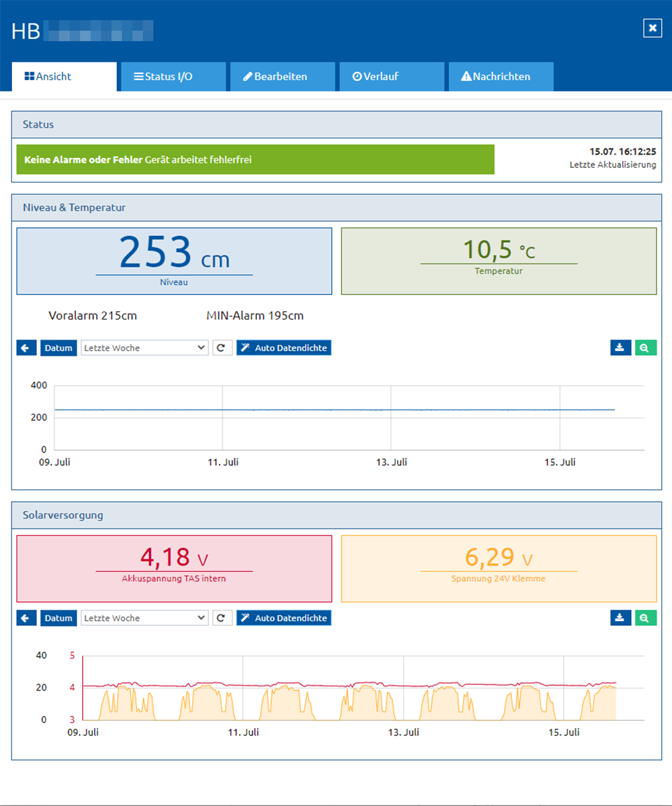Select the Ansicht tab
This screenshot has height=806, width=672.
pyautogui.click(x=65, y=77)
